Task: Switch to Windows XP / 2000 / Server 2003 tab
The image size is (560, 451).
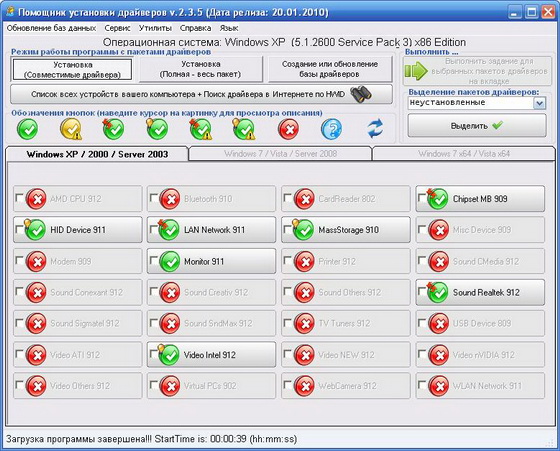Action: click(x=97, y=154)
